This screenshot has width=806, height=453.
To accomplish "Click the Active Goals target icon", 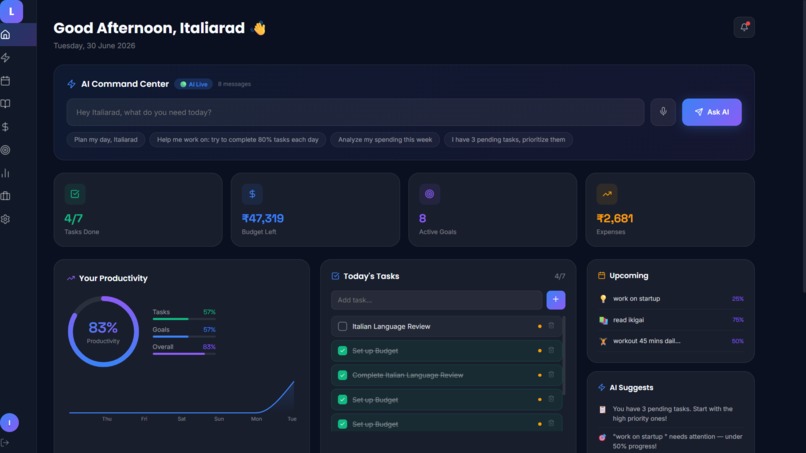I will coord(429,194).
